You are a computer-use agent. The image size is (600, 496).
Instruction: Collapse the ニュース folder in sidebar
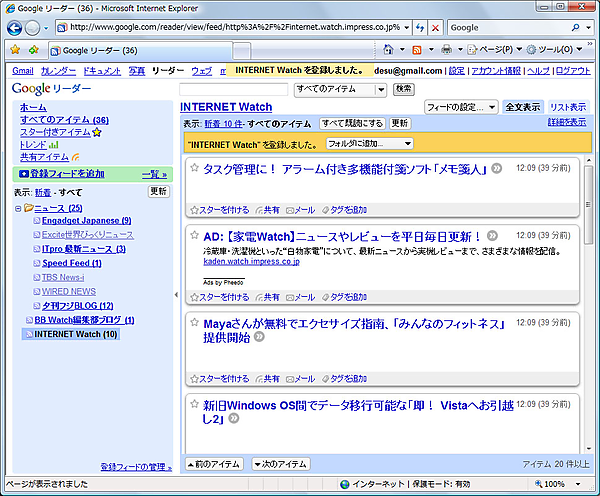pos(19,208)
